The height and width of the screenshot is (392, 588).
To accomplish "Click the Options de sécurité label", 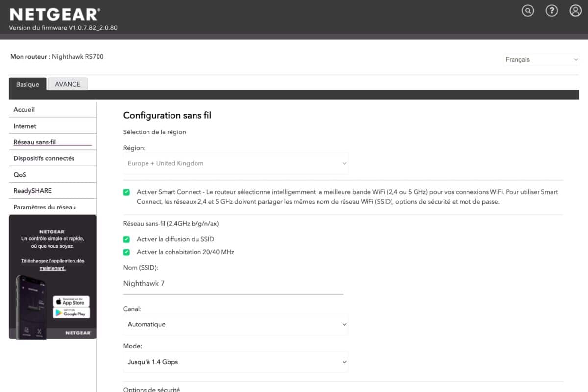I will tap(152, 389).
